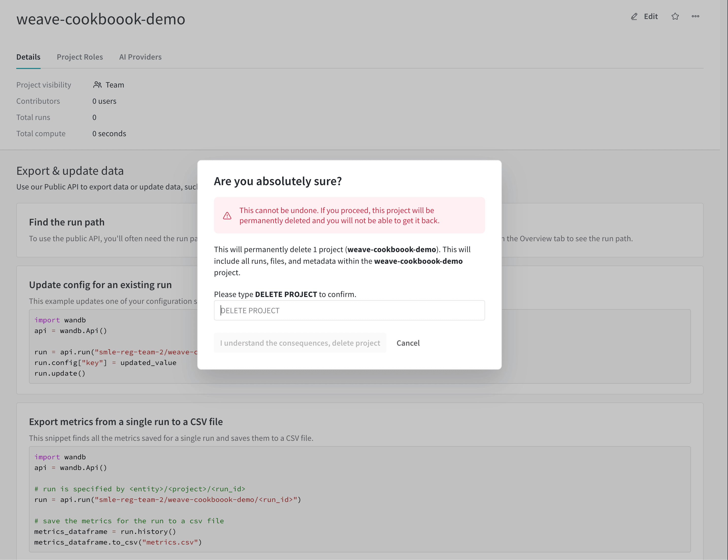This screenshot has height=560, width=728.
Task: Click the 'metrics_dataframe.to_csv("metrics.csv")' code line
Action: pyautogui.click(x=118, y=542)
